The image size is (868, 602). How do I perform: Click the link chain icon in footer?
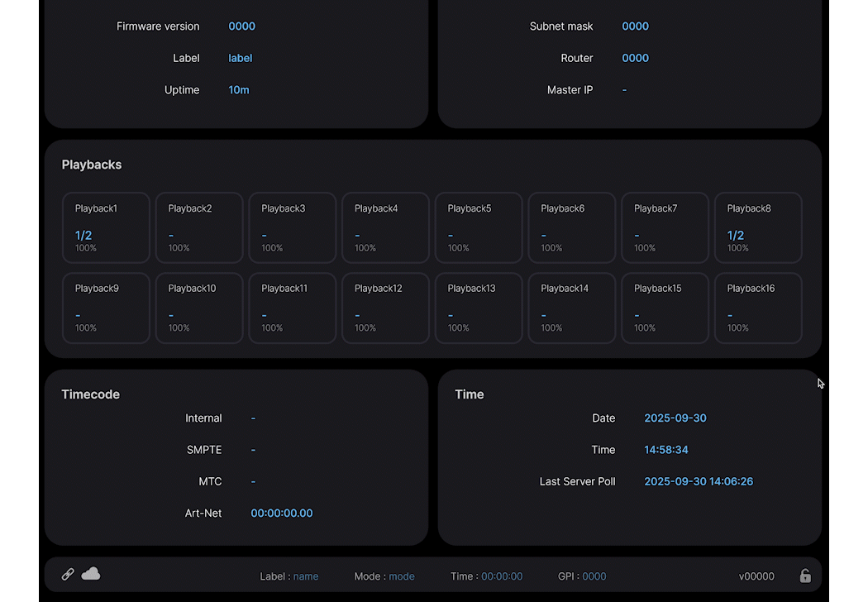coord(68,575)
